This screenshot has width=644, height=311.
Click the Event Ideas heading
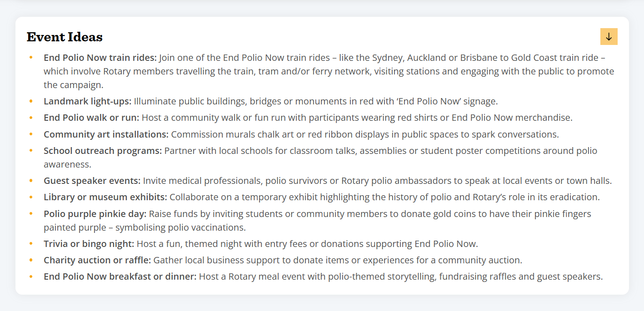(x=65, y=37)
